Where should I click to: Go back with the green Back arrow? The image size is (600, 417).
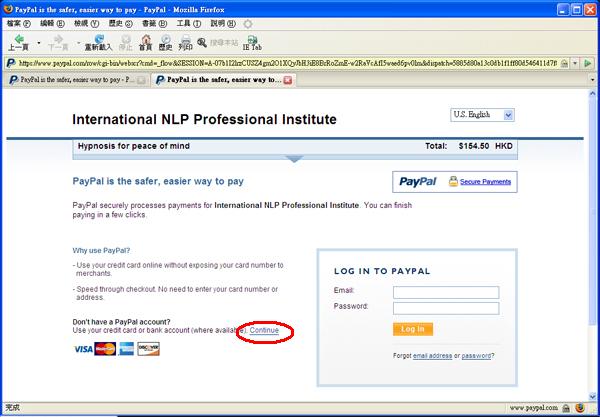coord(18,42)
